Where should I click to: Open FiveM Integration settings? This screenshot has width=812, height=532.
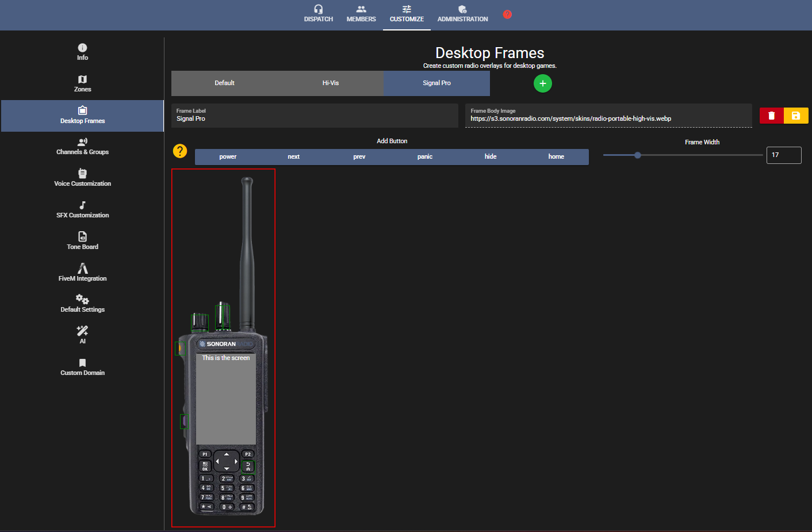point(82,273)
